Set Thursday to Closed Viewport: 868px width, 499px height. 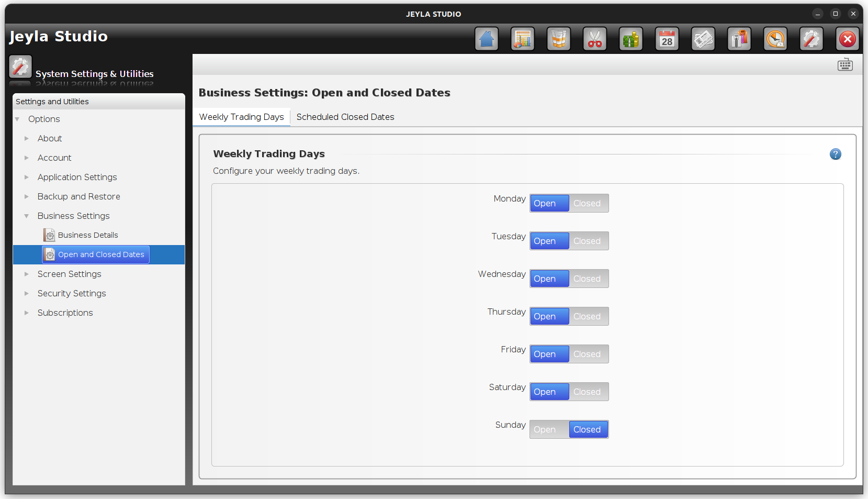(589, 316)
